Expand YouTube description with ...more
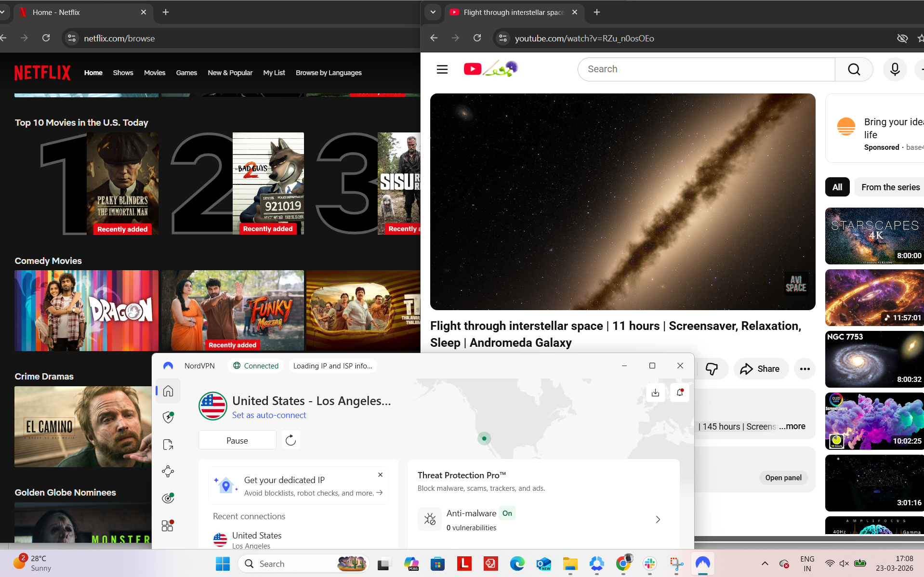Viewport: 924px width, 577px height. (x=792, y=426)
